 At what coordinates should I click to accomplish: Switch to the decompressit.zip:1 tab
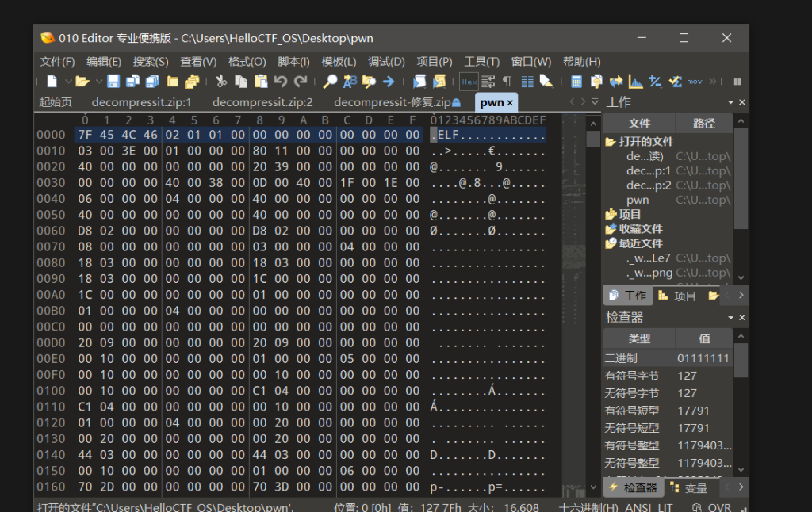coord(141,102)
